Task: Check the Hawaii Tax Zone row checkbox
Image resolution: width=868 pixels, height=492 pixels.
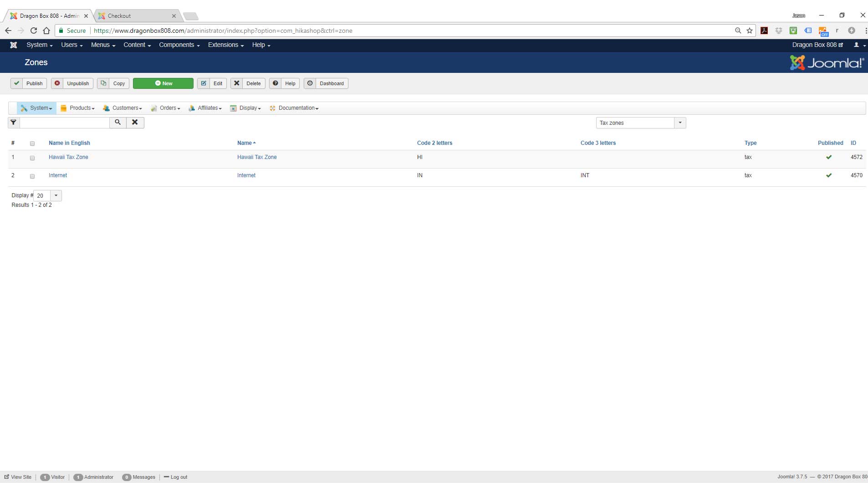Action: pos(32,158)
